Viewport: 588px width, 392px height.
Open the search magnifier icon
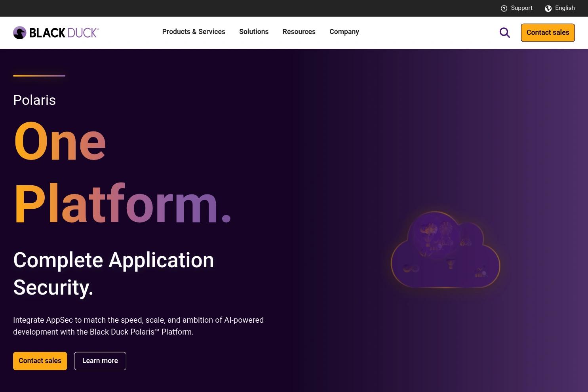tap(505, 32)
